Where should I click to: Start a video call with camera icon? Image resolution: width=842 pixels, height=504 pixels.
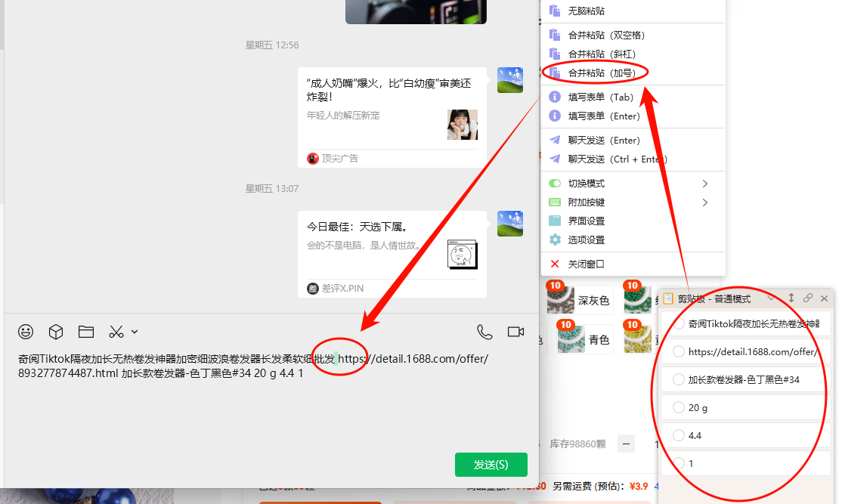tap(515, 332)
